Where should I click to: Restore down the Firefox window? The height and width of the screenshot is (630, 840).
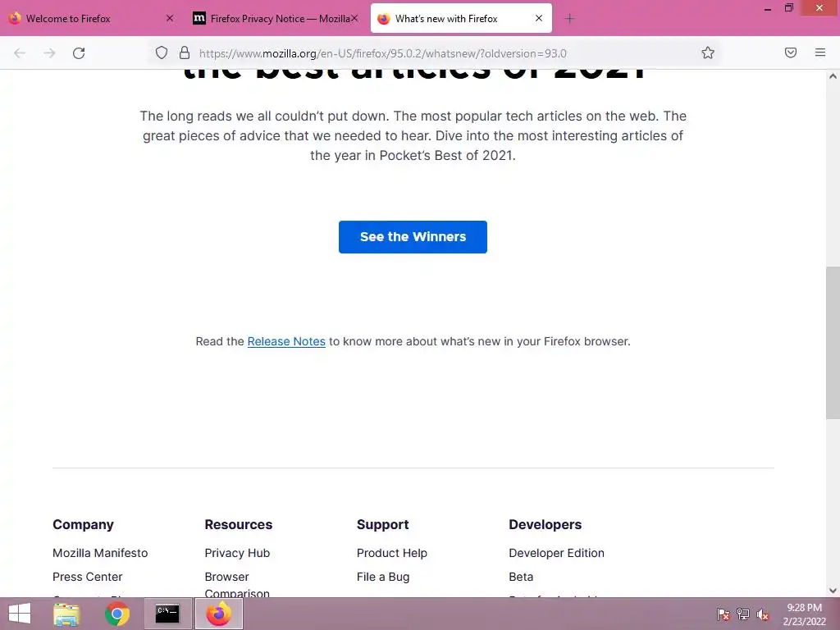[x=789, y=8]
